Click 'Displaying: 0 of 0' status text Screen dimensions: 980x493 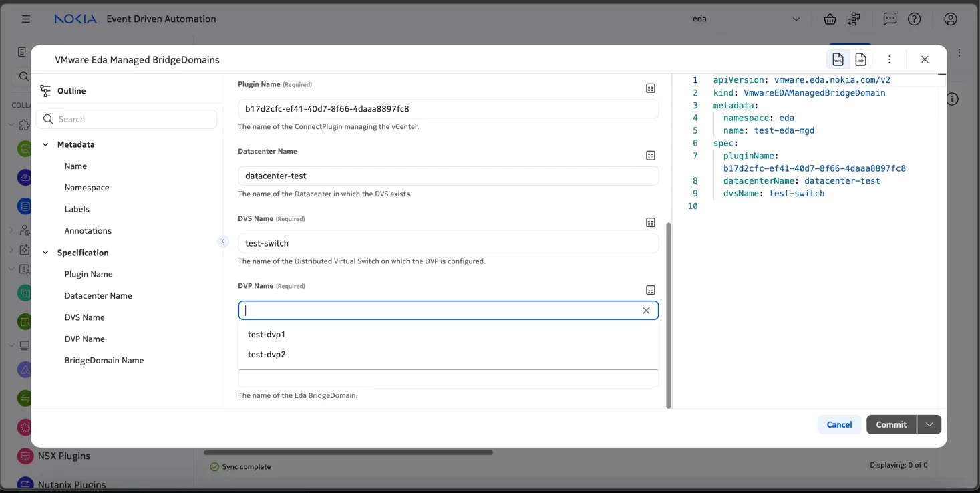[x=899, y=465]
